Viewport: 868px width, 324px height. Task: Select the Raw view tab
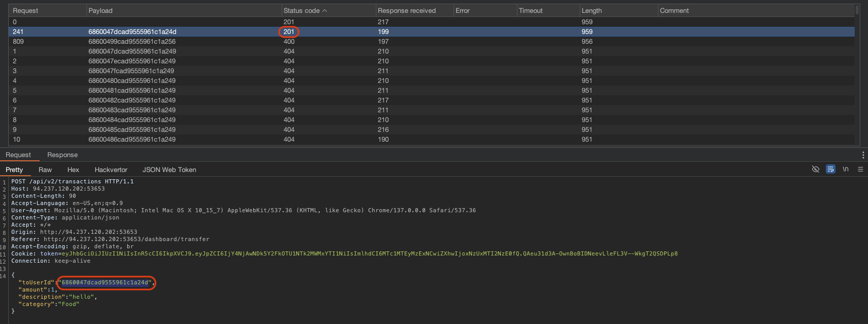tap(45, 169)
